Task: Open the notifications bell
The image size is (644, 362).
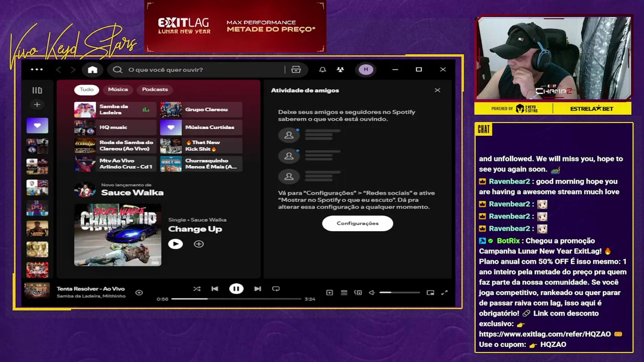Action: pos(323,70)
